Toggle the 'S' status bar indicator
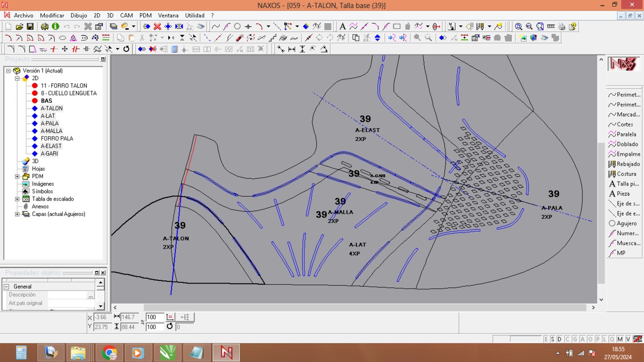Viewport: 644px width, 362px height. tap(553, 339)
